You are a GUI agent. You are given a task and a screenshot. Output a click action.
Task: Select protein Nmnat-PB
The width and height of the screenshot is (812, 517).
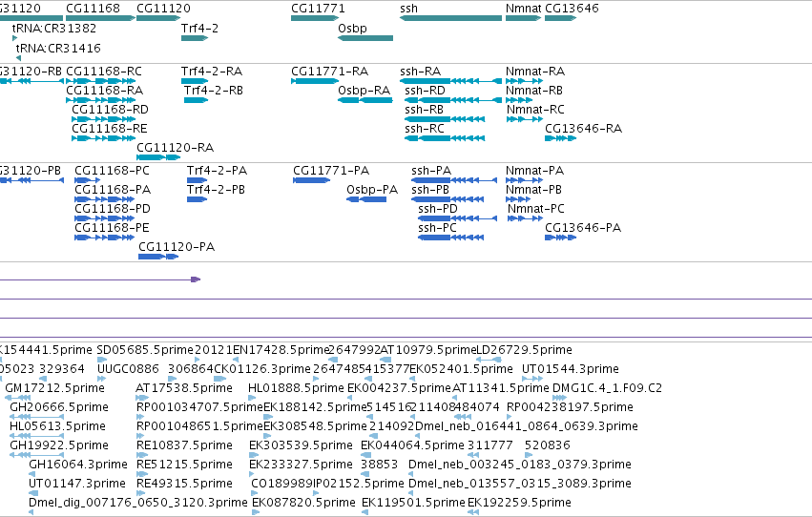[533, 190]
